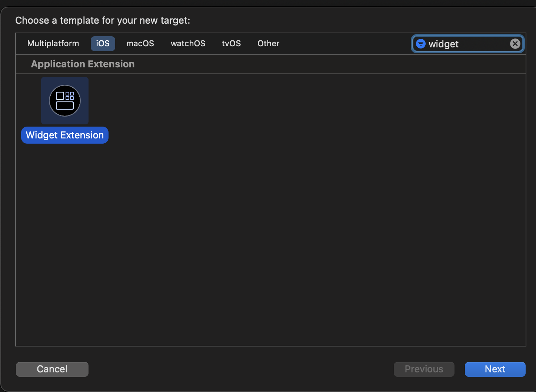Show tvOS target templates
The image size is (536, 392).
(231, 44)
